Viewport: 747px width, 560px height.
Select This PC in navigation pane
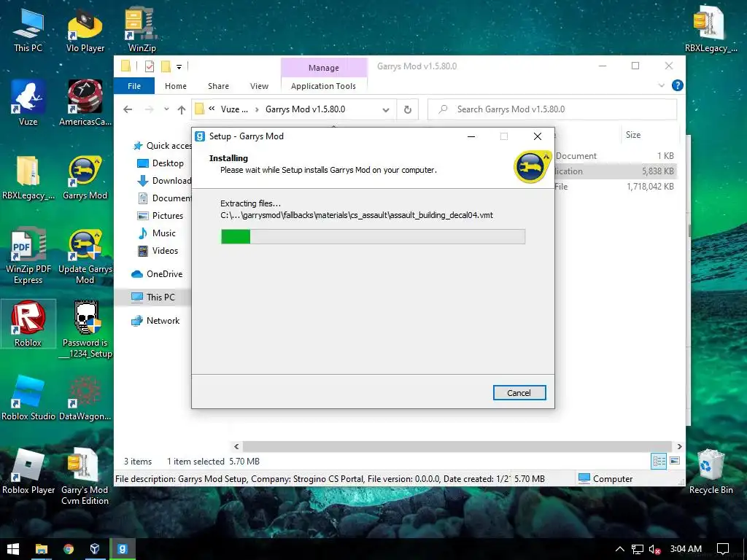click(x=152, y=297)
